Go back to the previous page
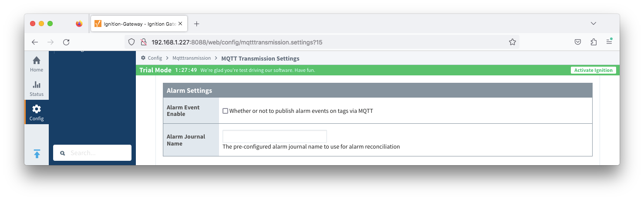 point(35,42)
